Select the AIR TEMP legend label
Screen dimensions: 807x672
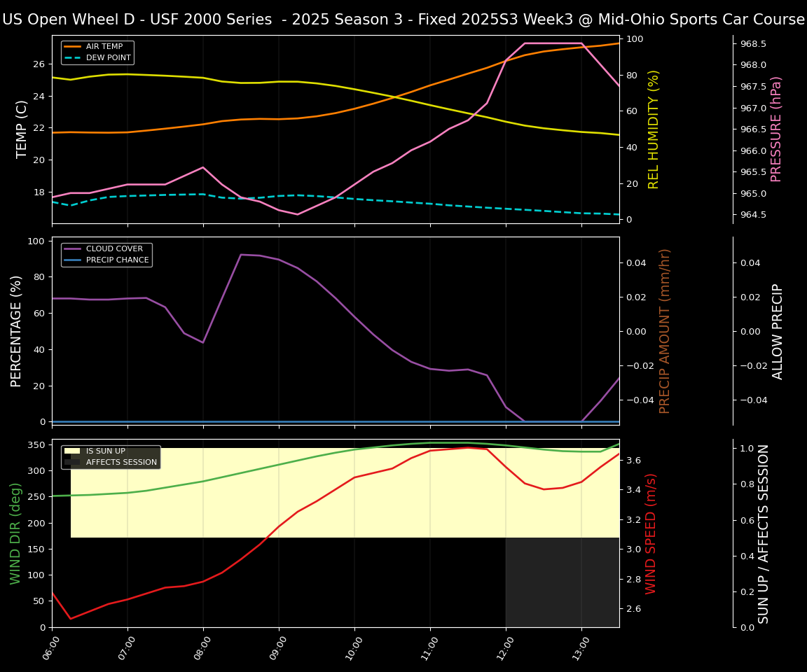(x=104, y=46)
